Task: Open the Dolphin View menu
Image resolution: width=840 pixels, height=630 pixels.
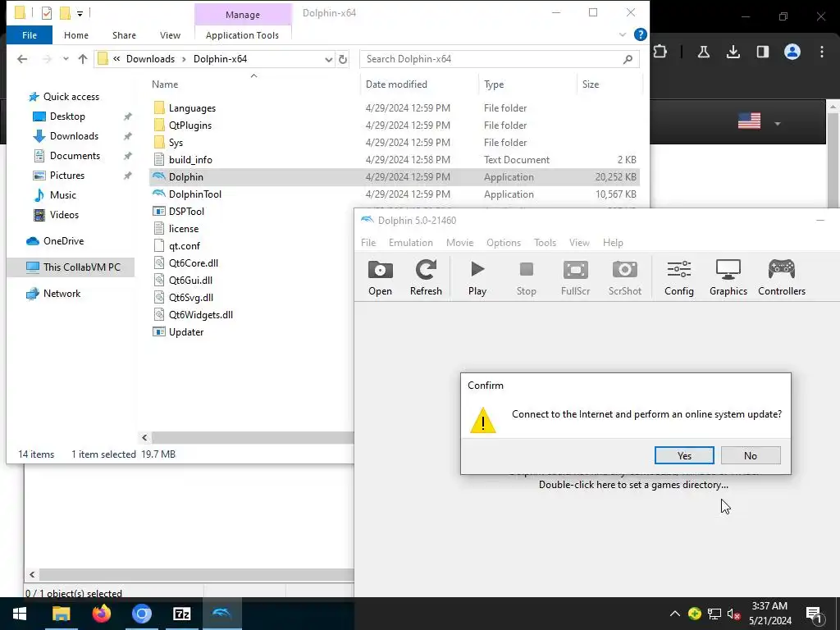Action: (579, 243)
